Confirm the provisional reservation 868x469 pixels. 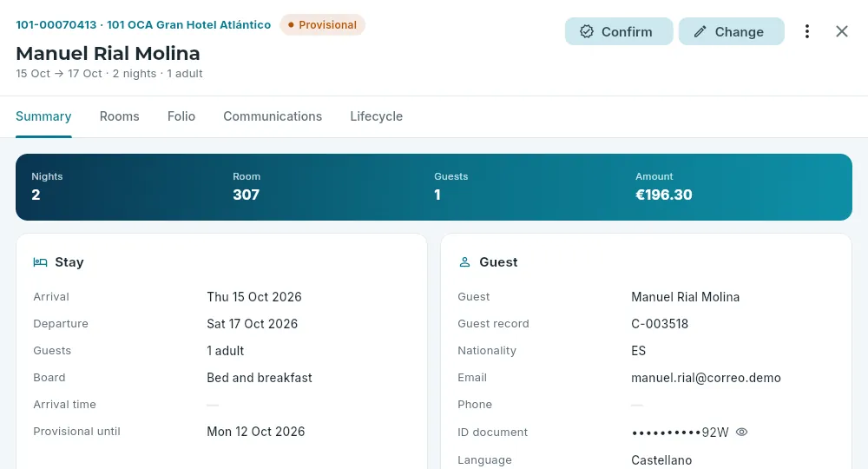coord(619,31)
